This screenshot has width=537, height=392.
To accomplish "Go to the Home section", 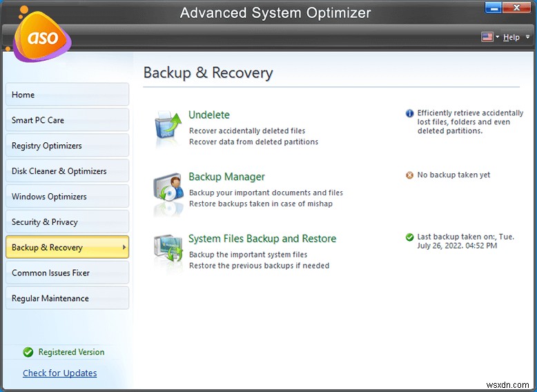I will click(x=67, y=95).
